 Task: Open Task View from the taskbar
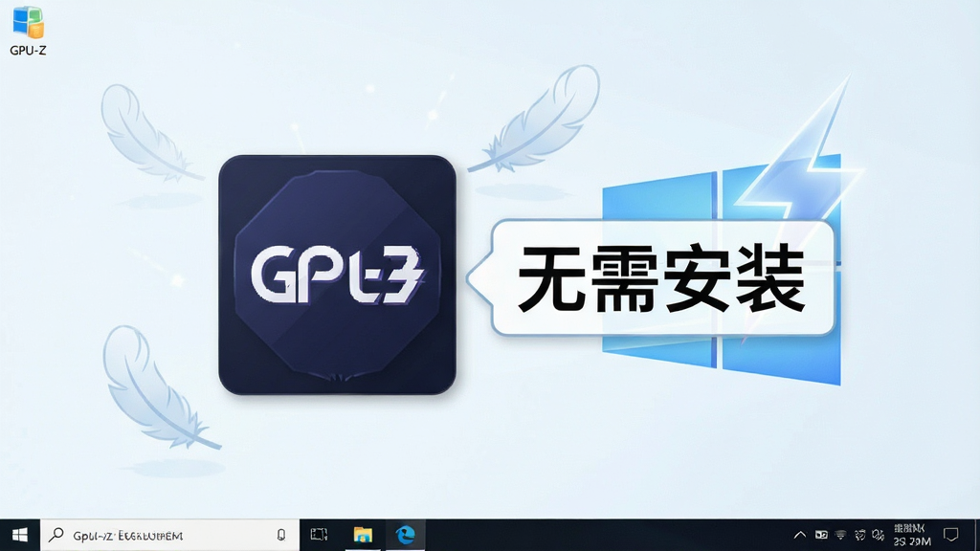coord(320,535)
